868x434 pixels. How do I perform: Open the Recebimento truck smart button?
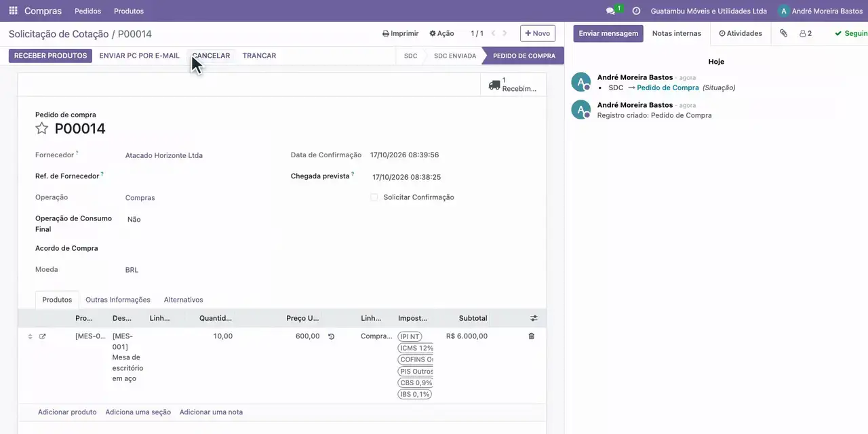[513, 85]
